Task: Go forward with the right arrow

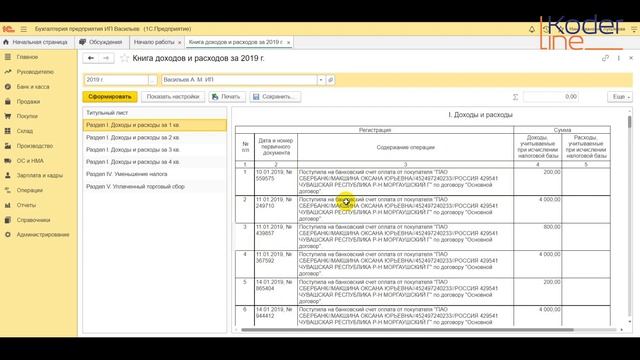Action: tap(106, 58)
